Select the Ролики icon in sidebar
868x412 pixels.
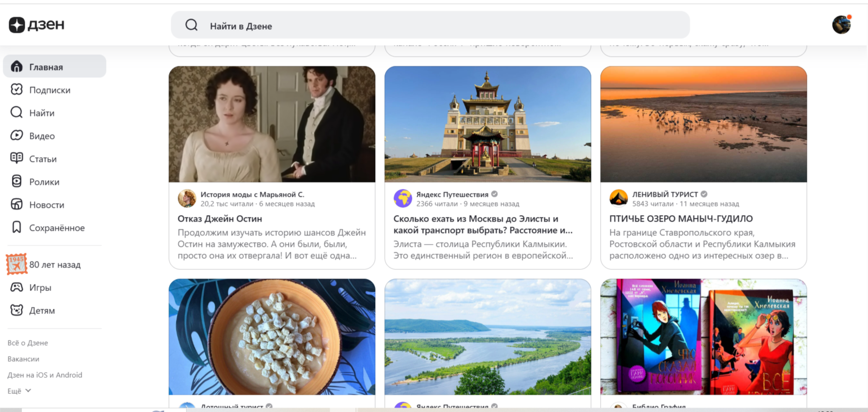[17, 181]
